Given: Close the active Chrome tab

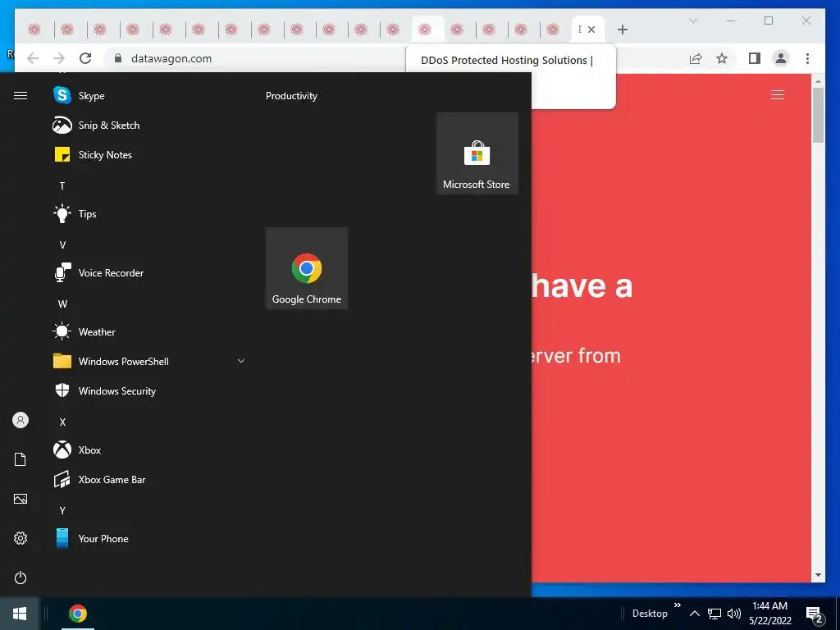Looking at the screenshot, I should (591, 30).
